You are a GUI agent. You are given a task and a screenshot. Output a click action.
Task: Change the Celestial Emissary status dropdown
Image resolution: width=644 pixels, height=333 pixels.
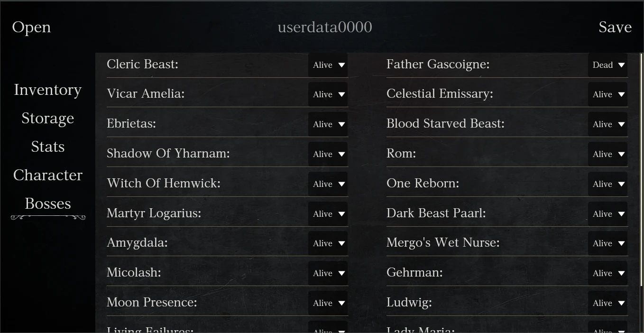pyautogui.click(x=608, y=94)
